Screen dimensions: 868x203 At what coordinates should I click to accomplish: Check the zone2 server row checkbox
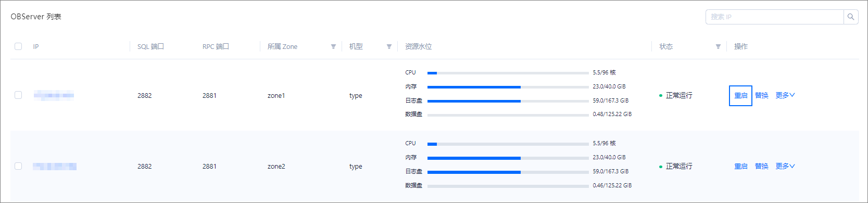pos(18,166)
